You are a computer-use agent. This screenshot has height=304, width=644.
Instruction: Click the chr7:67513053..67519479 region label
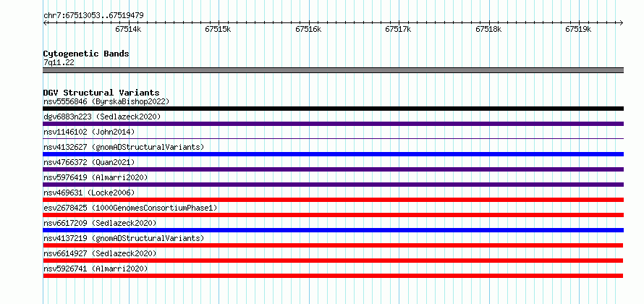point(93,16)
